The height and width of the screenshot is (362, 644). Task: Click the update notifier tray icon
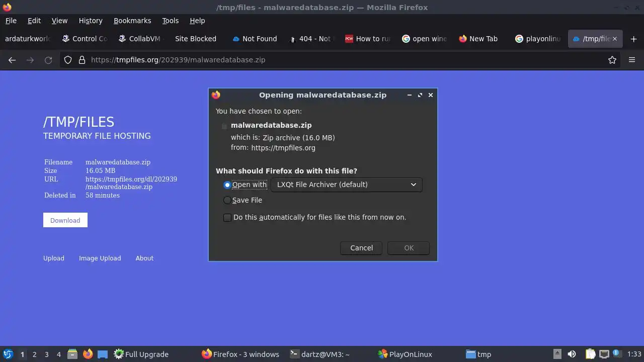tap(618, 354)
